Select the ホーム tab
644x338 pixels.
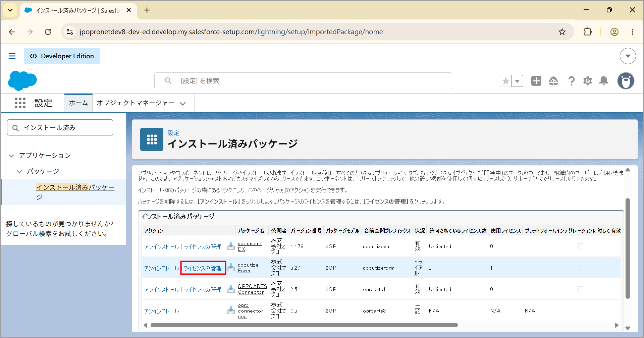pyautogui.click(x=78, y=103)
